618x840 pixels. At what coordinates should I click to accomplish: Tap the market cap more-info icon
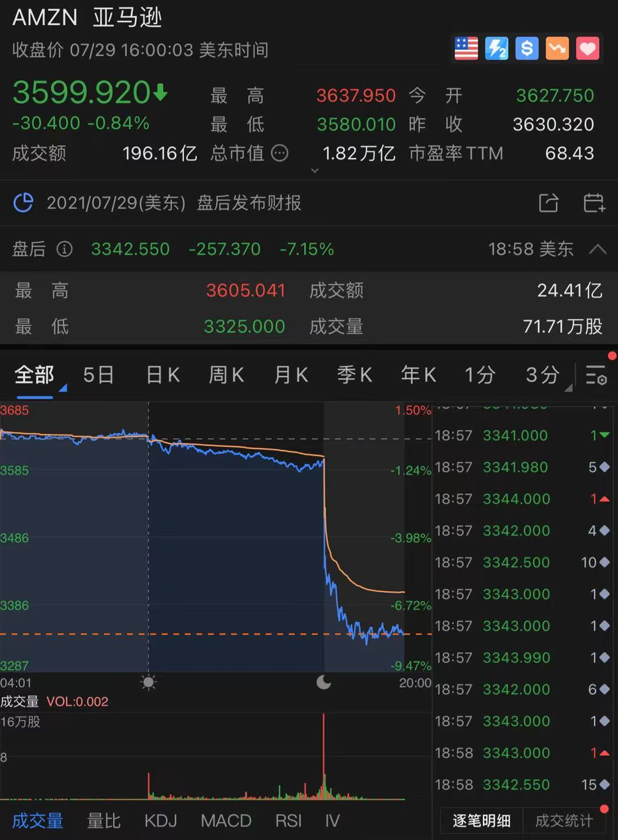click(279, 153)
